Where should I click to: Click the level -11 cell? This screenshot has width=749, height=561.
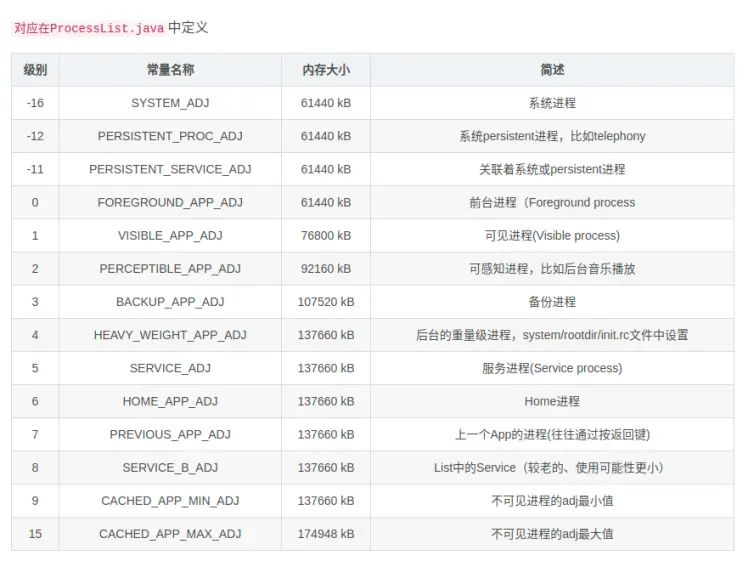[35, 169]
